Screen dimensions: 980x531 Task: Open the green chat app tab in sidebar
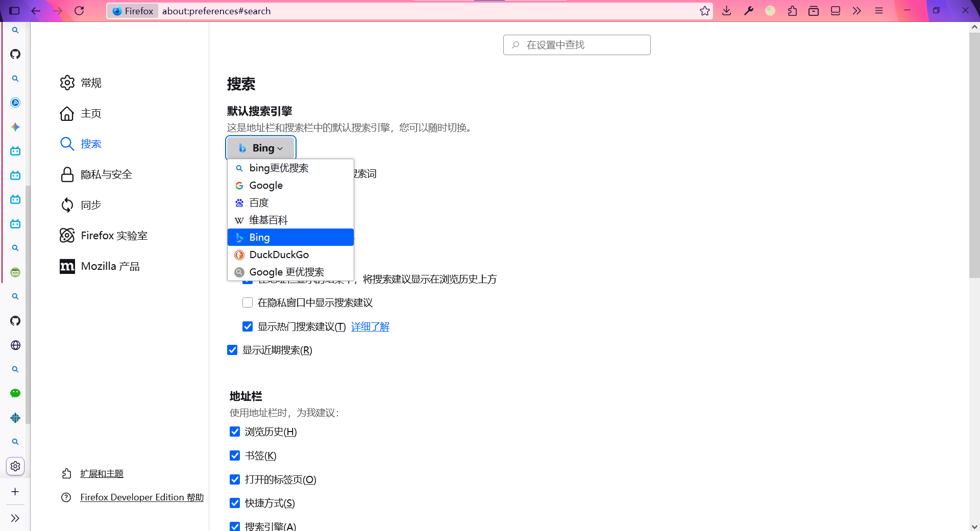tap(15, 393)
